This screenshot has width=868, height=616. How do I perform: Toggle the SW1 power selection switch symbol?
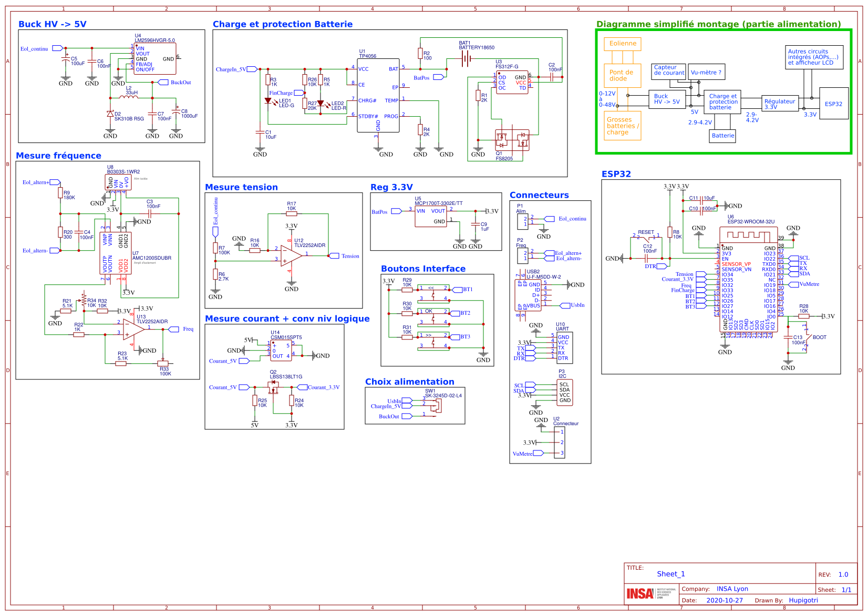(x=439, y=405)
